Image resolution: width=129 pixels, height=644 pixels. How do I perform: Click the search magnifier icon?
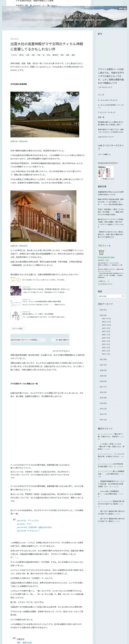(x=123, y=296)
